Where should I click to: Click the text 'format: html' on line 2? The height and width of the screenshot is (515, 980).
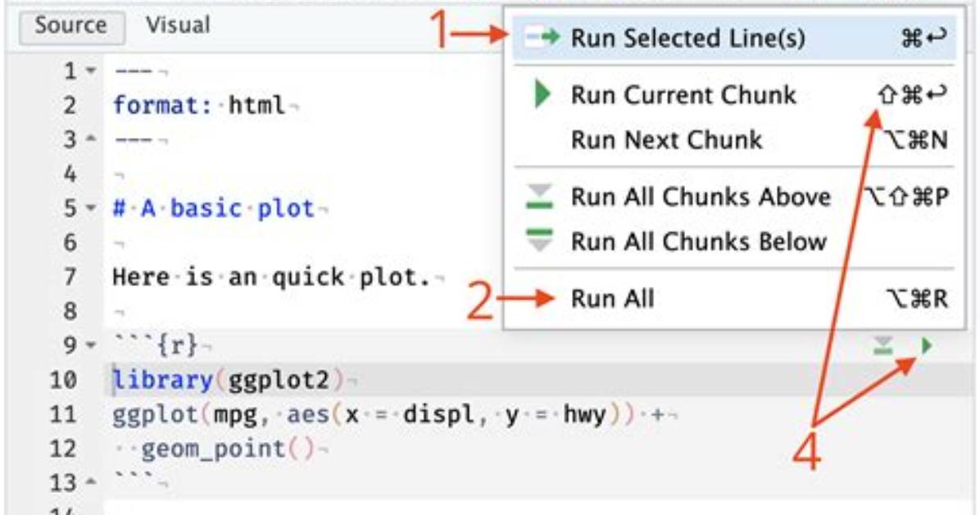[x=199, y=105]
